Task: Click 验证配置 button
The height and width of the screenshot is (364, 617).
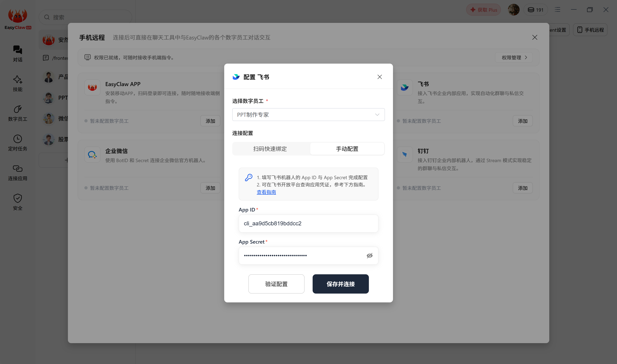Action: click(x=276, y=284)
